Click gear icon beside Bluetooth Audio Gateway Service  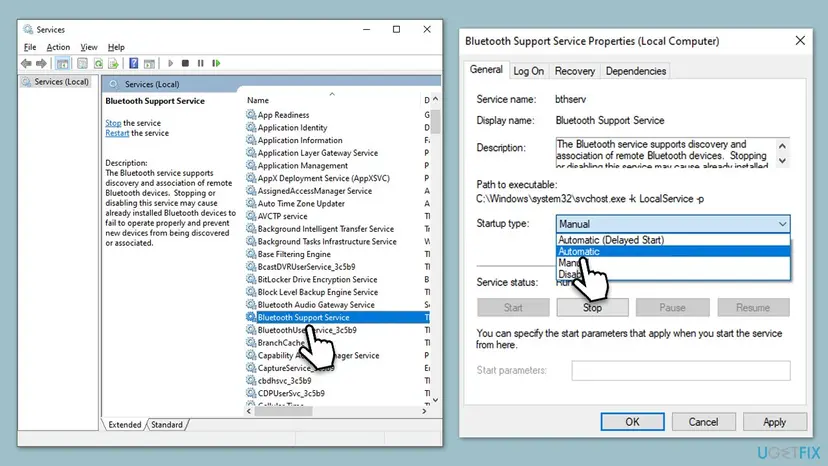click(251, 304)
